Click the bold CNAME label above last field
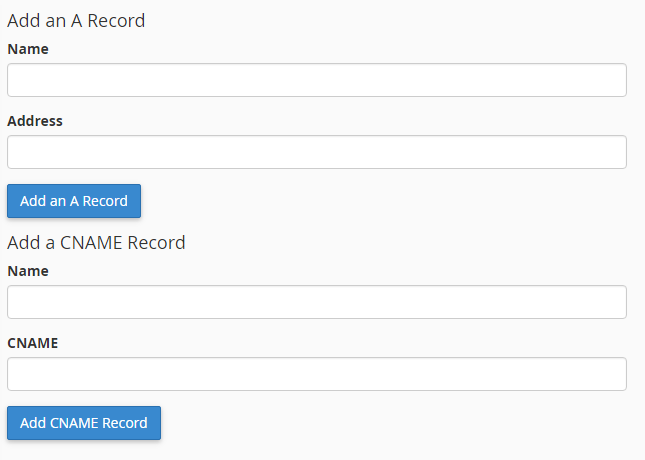The image size is (645, 460). pos(32,343)
